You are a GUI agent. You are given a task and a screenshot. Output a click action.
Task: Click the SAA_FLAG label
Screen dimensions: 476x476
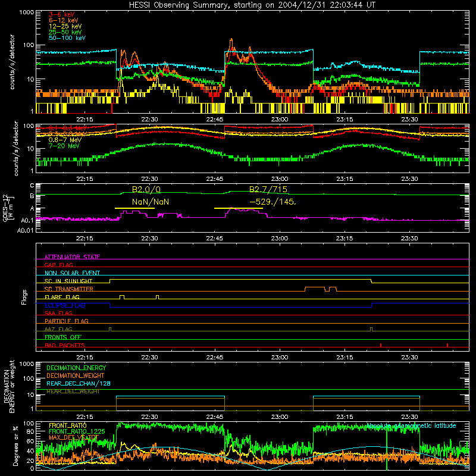point(58,313)
